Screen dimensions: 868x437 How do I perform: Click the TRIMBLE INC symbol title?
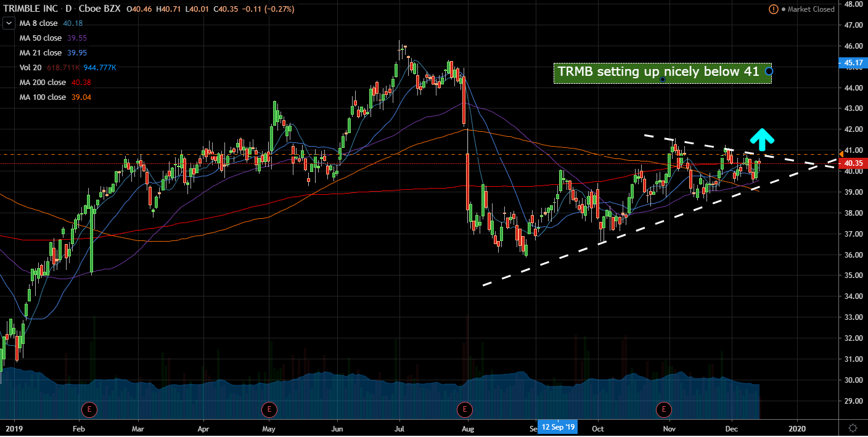tap(31, 9)
